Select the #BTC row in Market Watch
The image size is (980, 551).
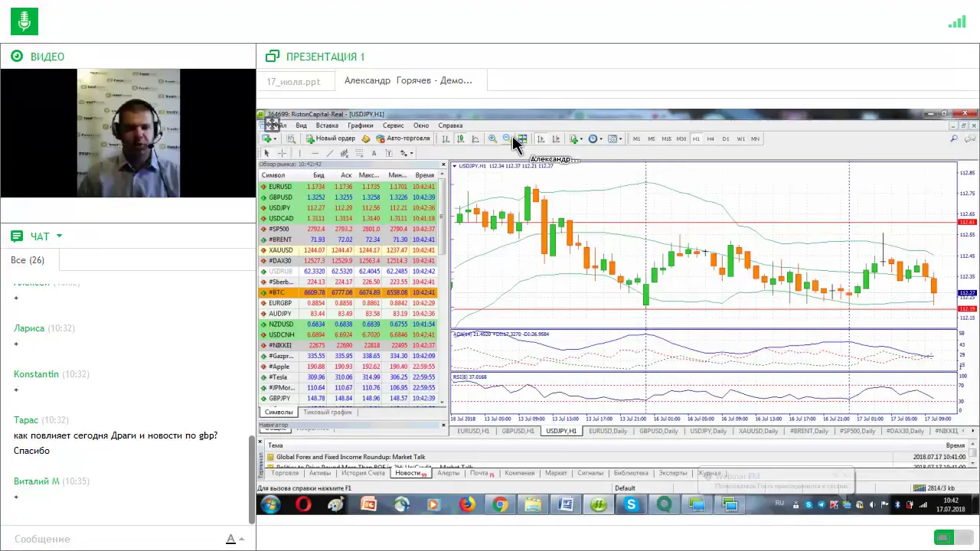(349, 292)
